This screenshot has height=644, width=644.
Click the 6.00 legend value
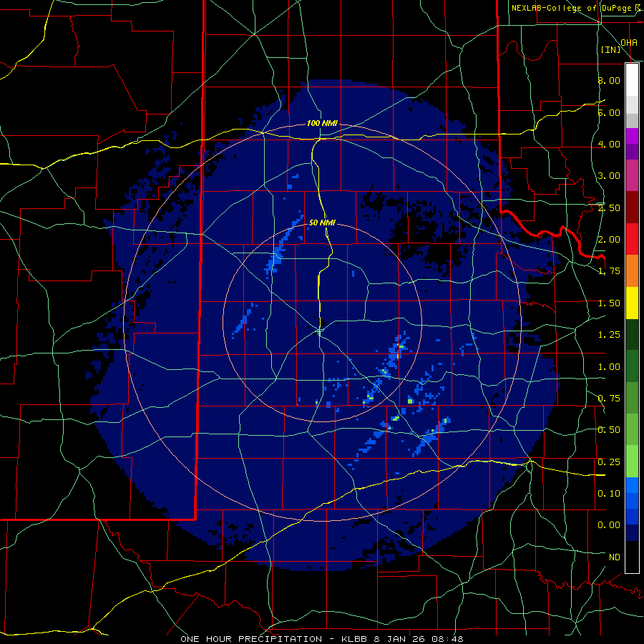click(x=609, y=112)
